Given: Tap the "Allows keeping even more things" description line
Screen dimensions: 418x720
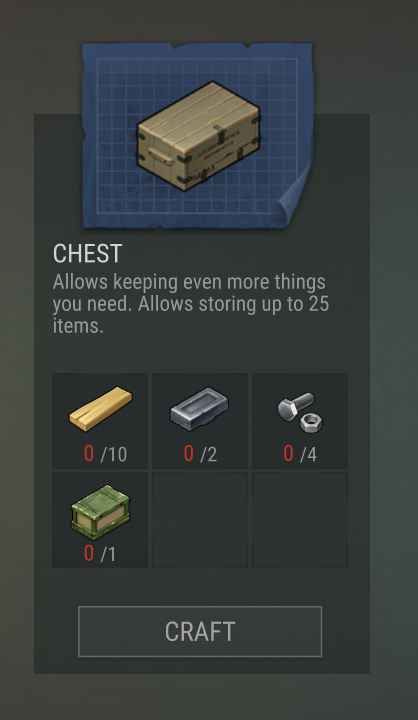Looking at the screenshot, I should (189, 282).
